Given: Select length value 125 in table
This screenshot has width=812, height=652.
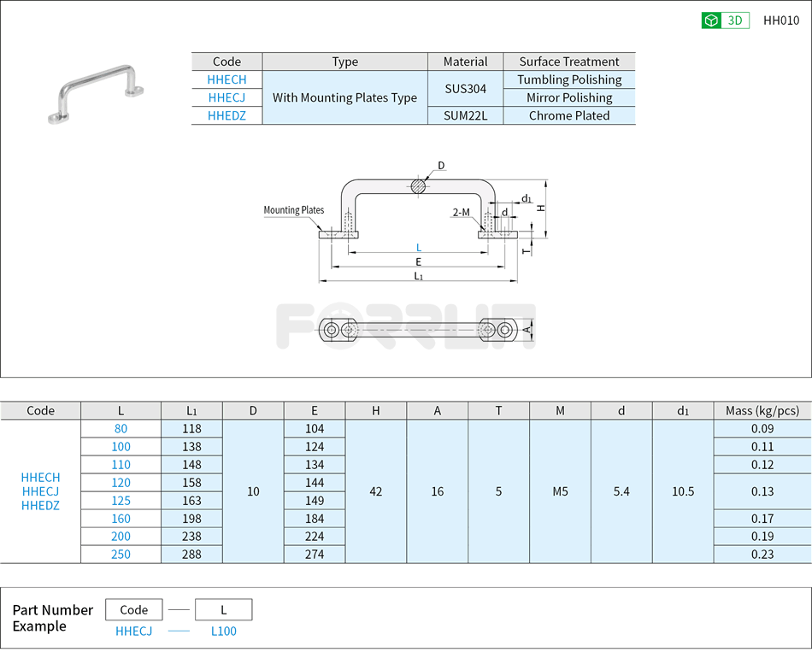Looking at the screenshot, I should (x=121, y=500).
